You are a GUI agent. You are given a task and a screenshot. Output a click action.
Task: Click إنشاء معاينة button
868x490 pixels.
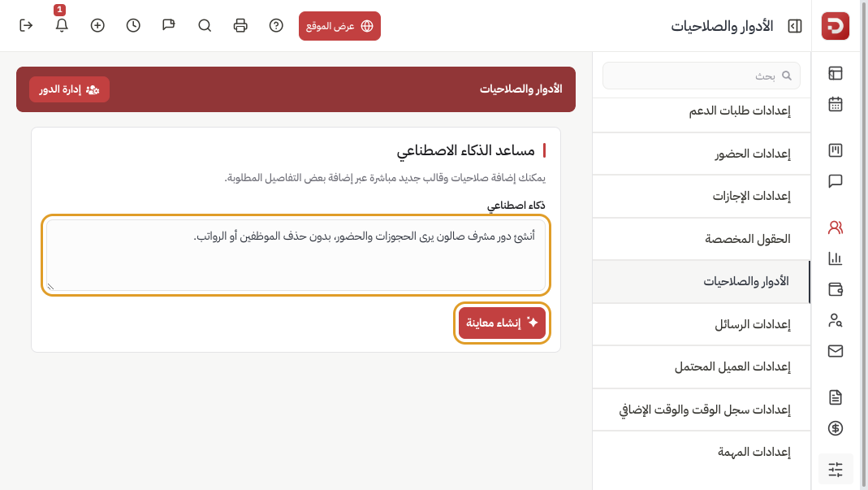[502, 323]
